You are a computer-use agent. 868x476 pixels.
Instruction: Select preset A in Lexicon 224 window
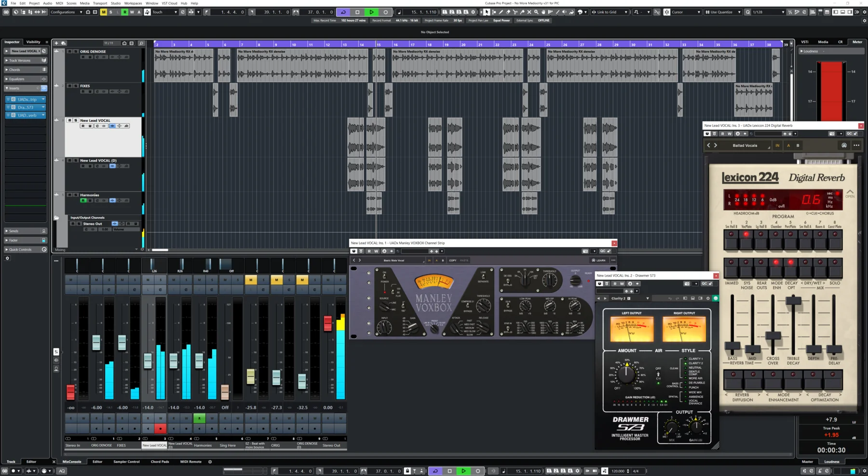788,145
